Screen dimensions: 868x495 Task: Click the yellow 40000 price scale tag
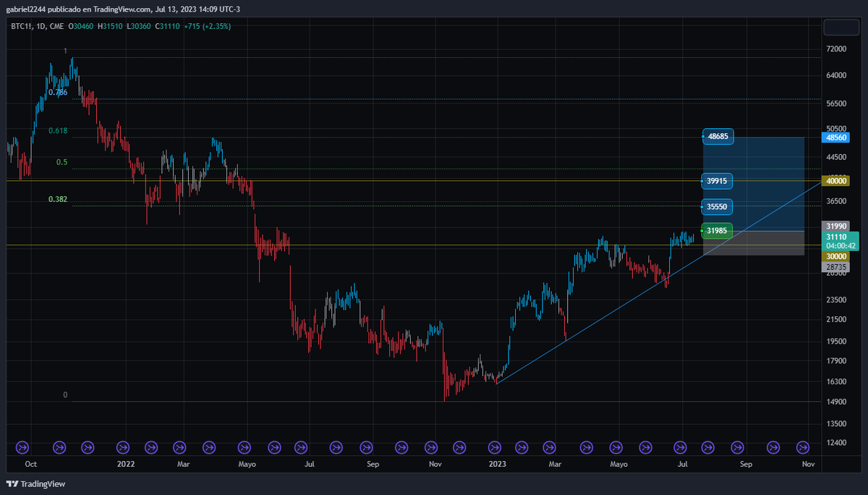point(836,180)
